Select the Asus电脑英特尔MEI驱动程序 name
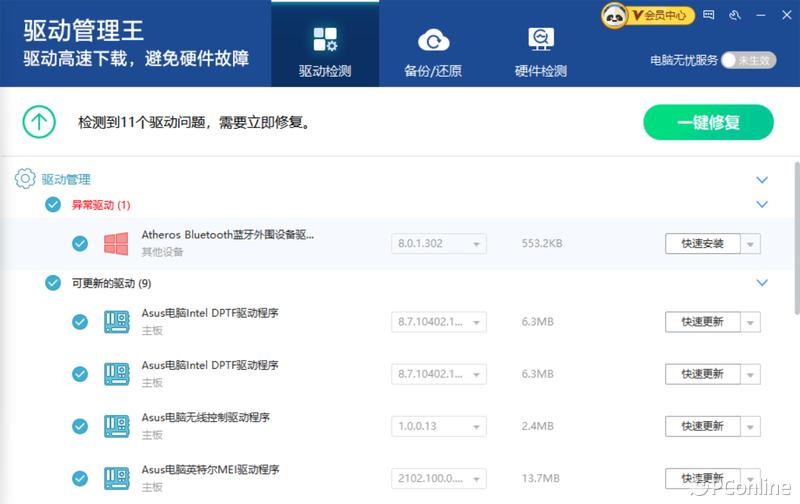This screenshot has width=800, height=504. [x=210, y=469]
